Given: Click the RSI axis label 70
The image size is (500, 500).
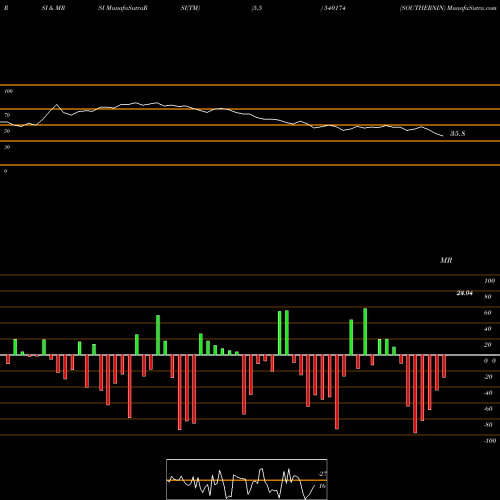Looking at the screenshot, I should (x=7, y=115).
